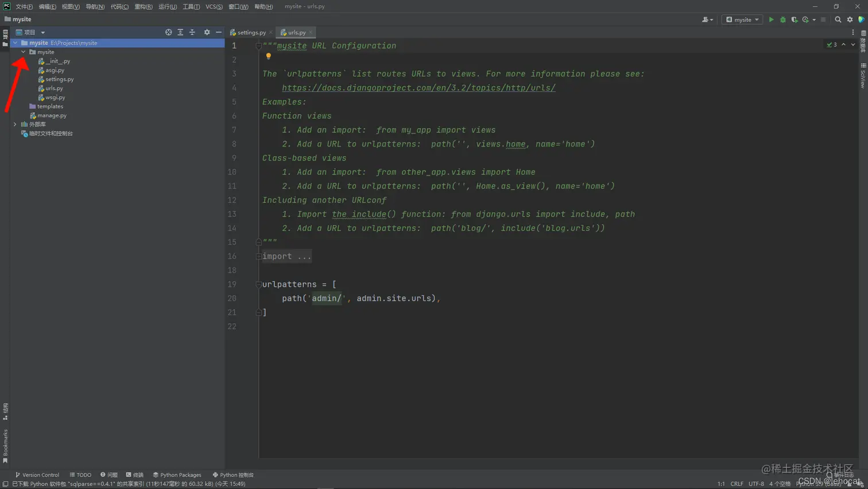
Task: Open the user account avatar menu
Action: 707,20
